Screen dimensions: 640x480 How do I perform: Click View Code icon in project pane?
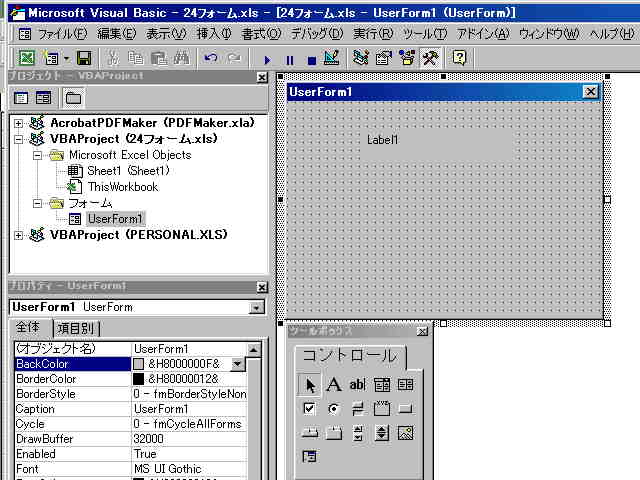click(21, 98)
